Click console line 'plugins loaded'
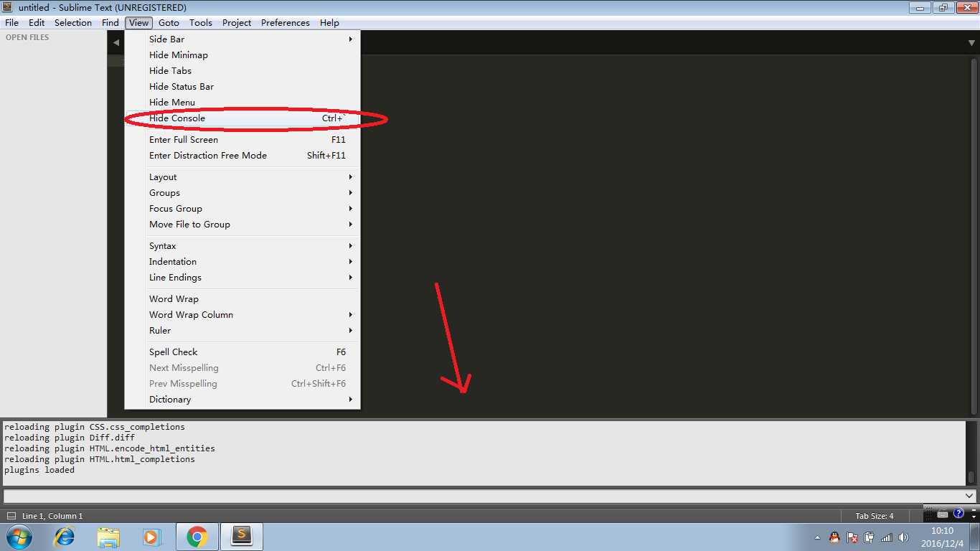 [x=39, y=470]
